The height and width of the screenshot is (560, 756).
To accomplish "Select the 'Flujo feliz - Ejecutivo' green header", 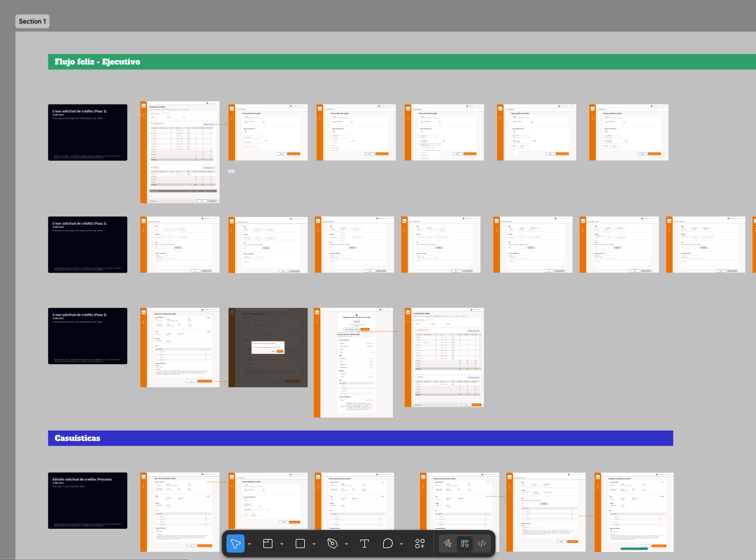I will (402, 62).
